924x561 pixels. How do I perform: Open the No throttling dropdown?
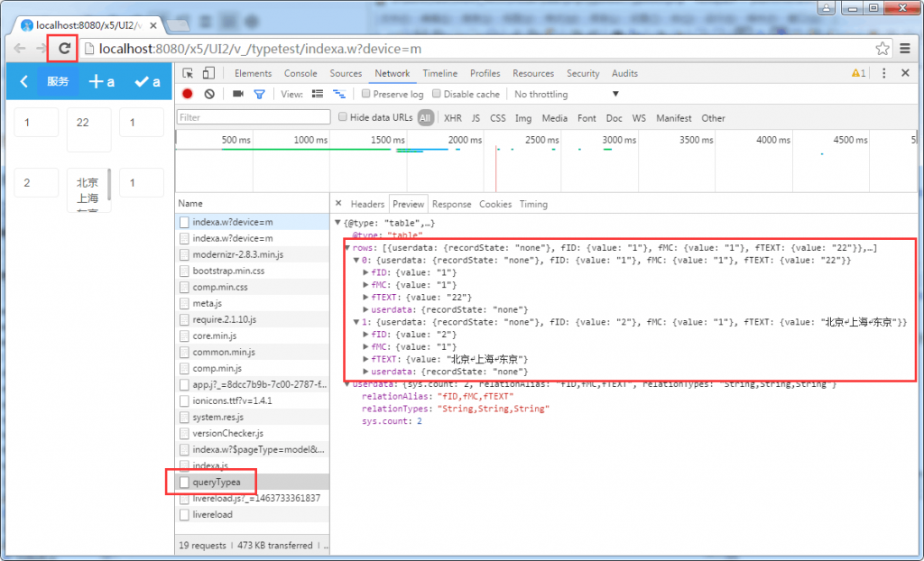559,94
